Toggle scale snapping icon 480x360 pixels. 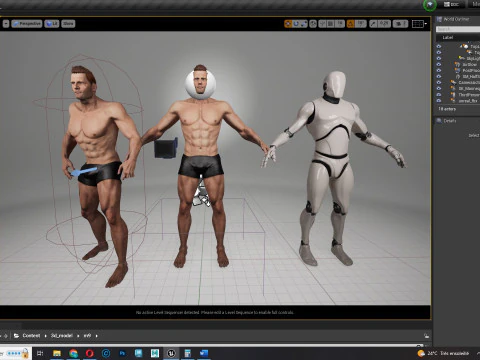click(373, 24)
